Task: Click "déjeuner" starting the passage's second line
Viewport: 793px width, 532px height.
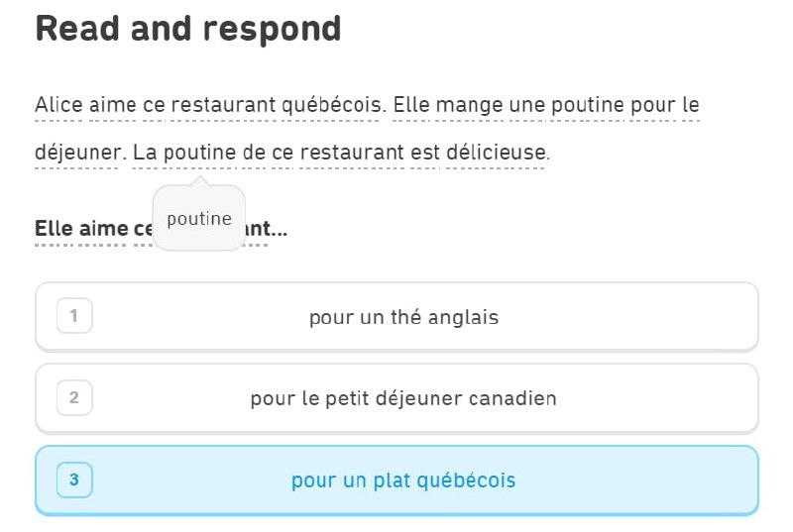Action: pos(76,154)
